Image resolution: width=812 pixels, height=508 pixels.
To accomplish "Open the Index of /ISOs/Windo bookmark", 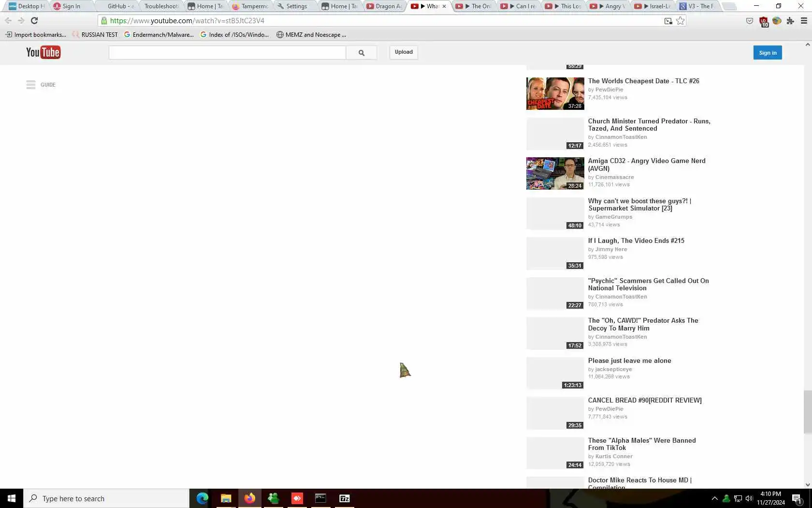I will (x=234, y=35).
